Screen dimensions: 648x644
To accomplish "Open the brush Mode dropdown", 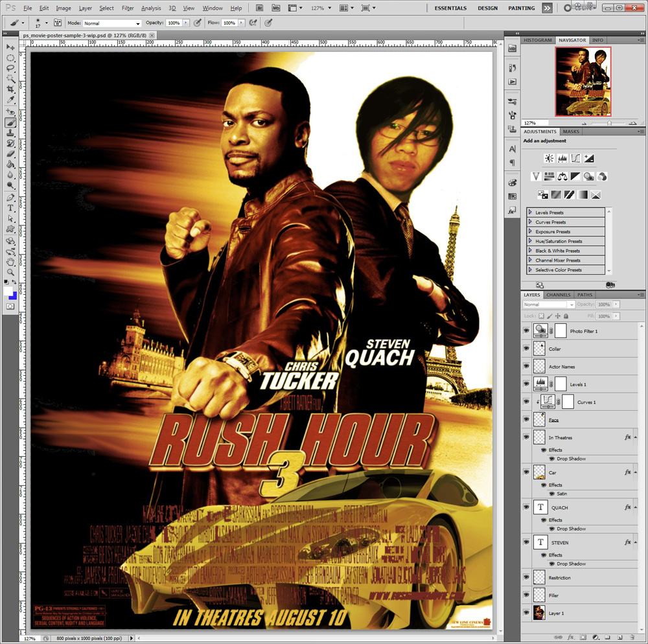I will tap(112, 23).
